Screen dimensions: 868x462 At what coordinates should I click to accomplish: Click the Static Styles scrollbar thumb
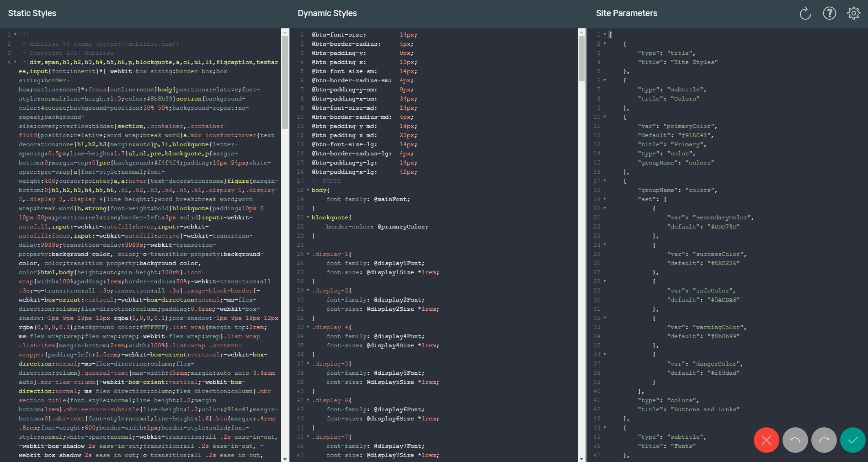[285, 82]
